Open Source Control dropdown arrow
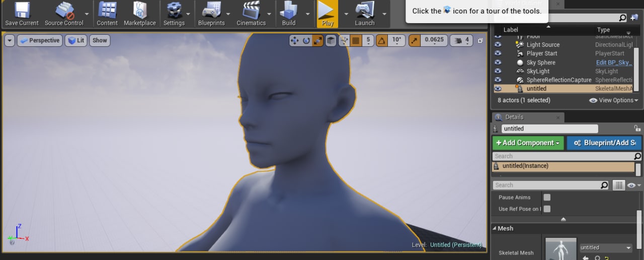644x260 pixels. point(87,14)
